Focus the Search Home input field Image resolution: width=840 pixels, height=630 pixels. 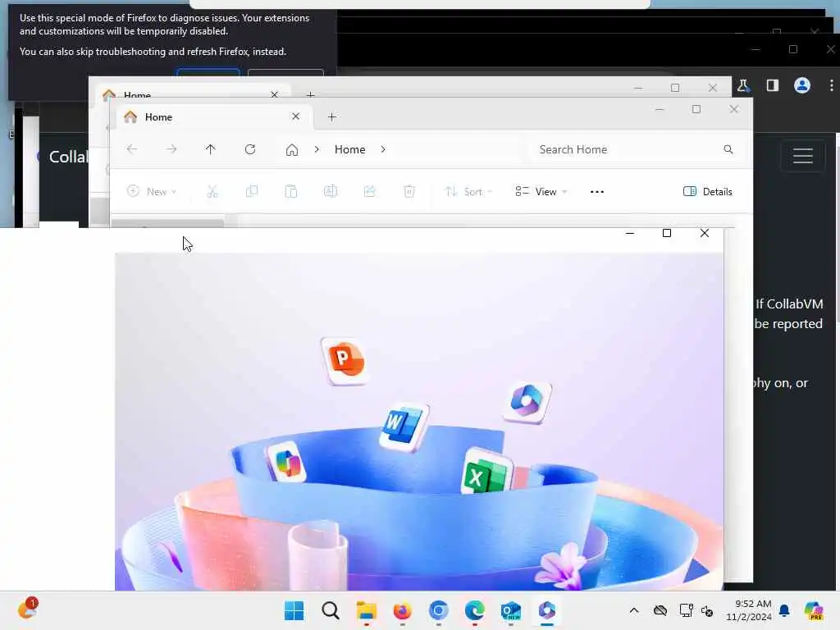635,149
